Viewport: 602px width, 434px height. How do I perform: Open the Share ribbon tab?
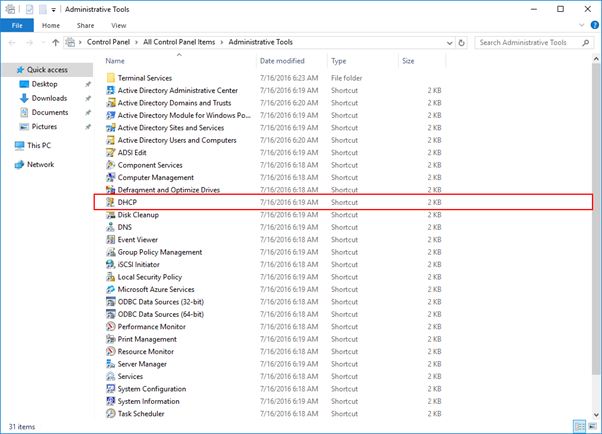[x=85, y=25]
